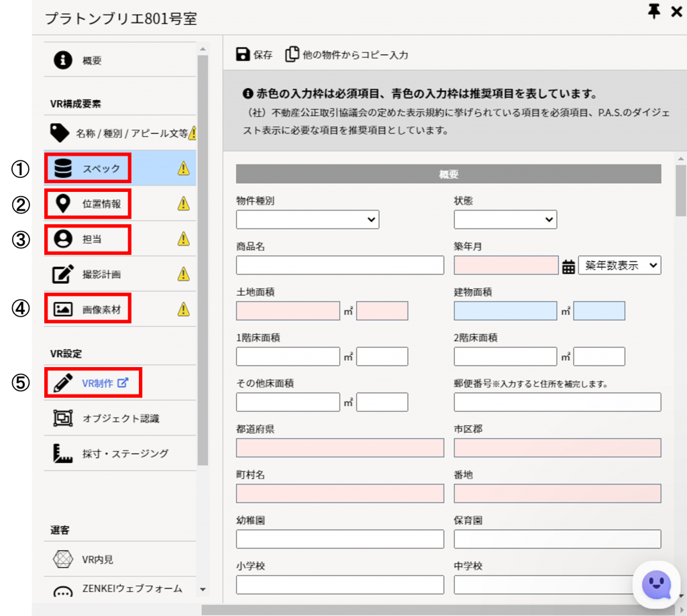
Task: Click the ruler icon beside 採寸・ステージング
Action: pos(63,454)
